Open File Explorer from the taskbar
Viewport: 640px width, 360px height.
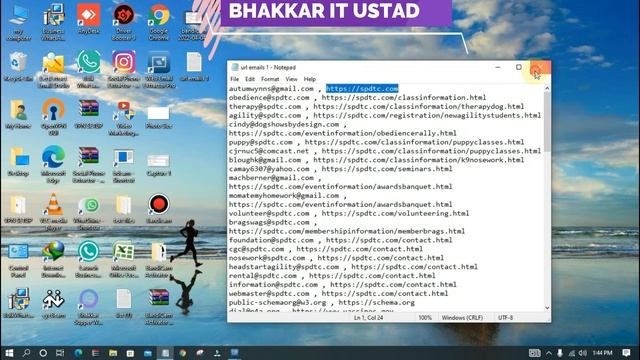113,353
